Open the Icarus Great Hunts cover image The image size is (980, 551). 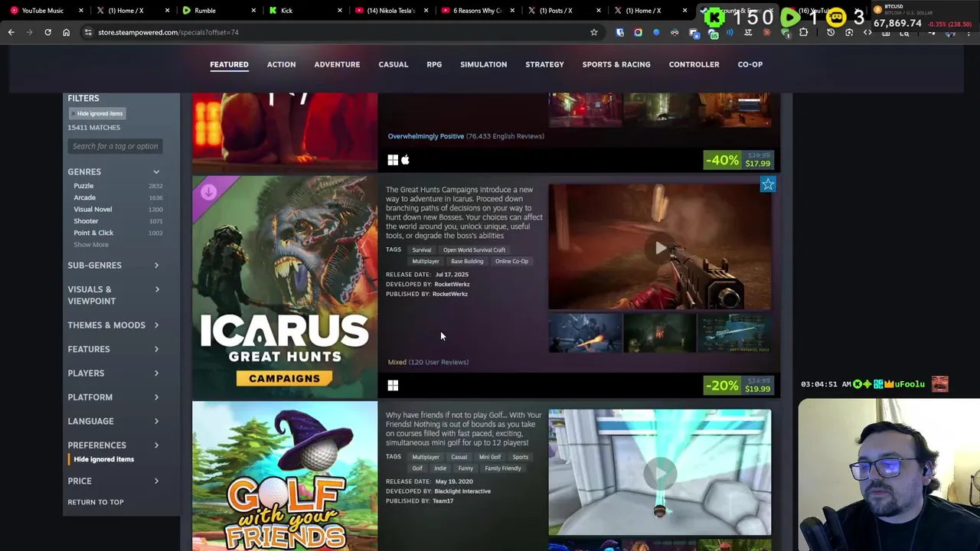coord(285,288)
